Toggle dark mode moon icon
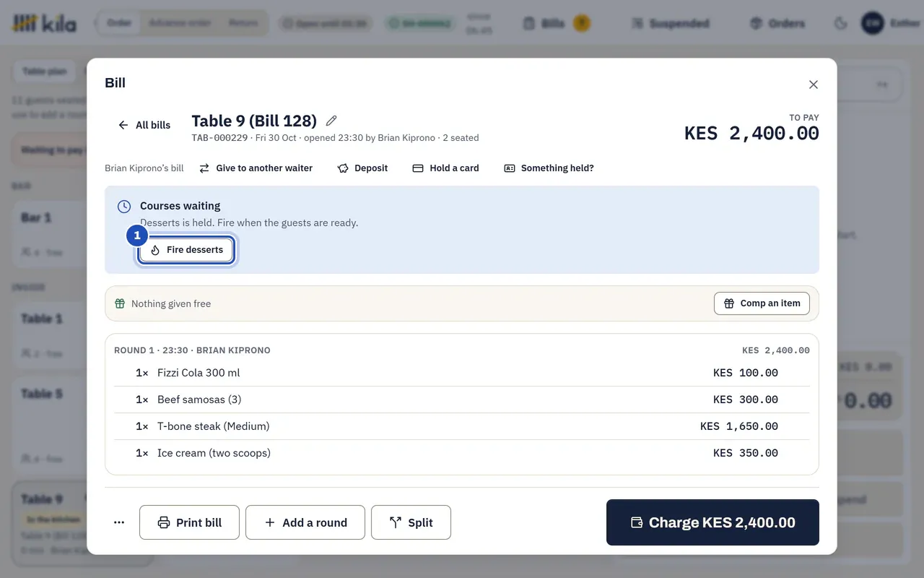Screen dimensions: 924x578 point(840,23)
